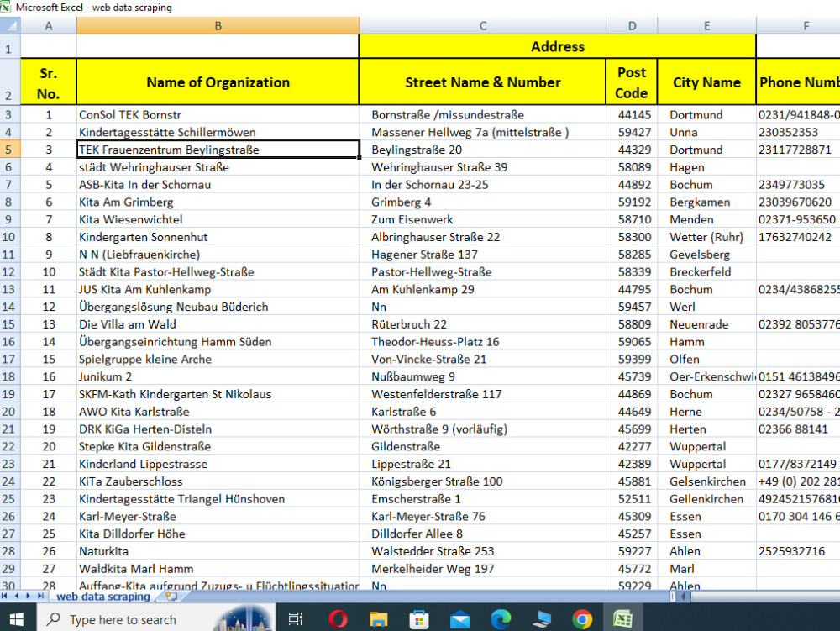Select row 2 header
Screen dimensions: 840x631
[8, 82]
